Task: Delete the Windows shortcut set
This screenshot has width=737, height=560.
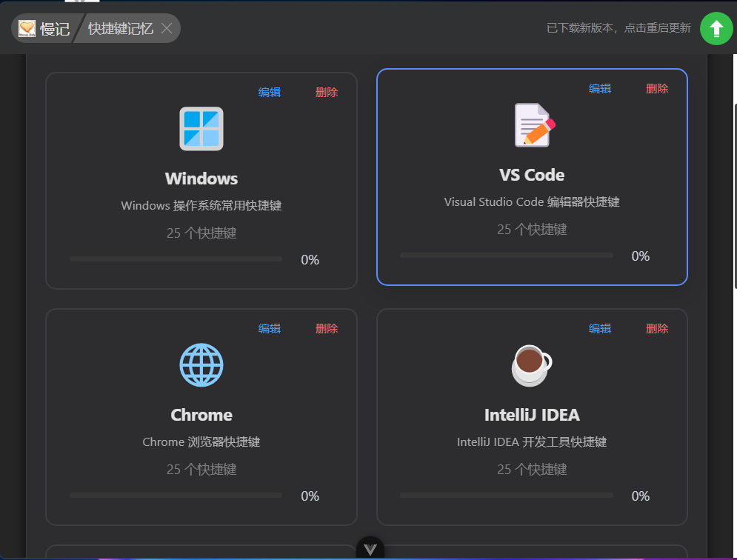Action: coord(327,92)
